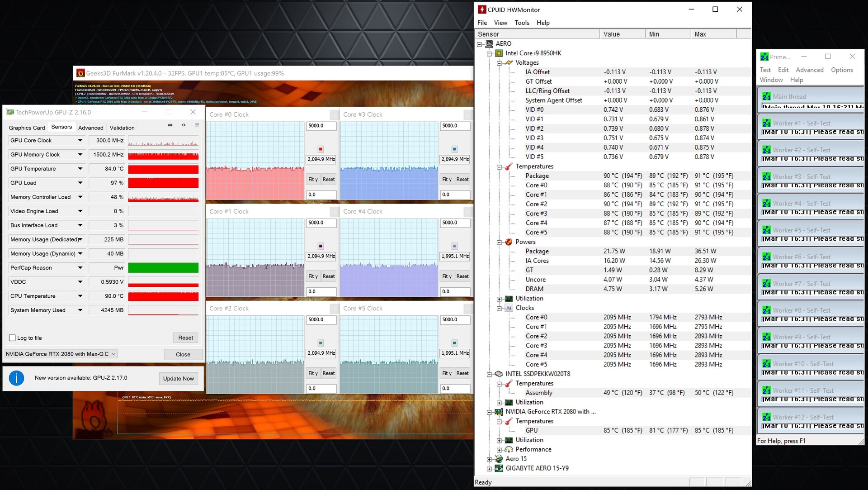
Task: Click the 5000.0 max field on Core #0 Clock
Action: tap(321, 126)
